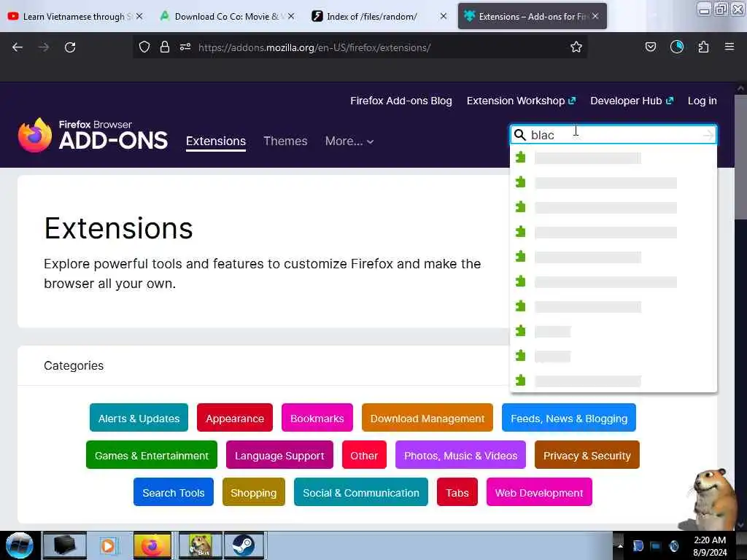Viewport: 747px width, 560px height.
Task: Open Download Management category
Action: pos(427,418)
